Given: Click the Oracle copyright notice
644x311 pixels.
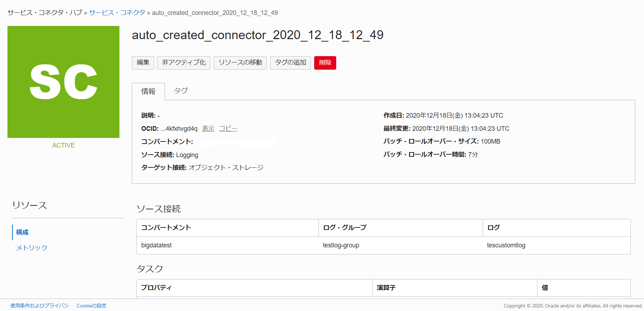Looking at the screenshot, I should tap(573, 306).
